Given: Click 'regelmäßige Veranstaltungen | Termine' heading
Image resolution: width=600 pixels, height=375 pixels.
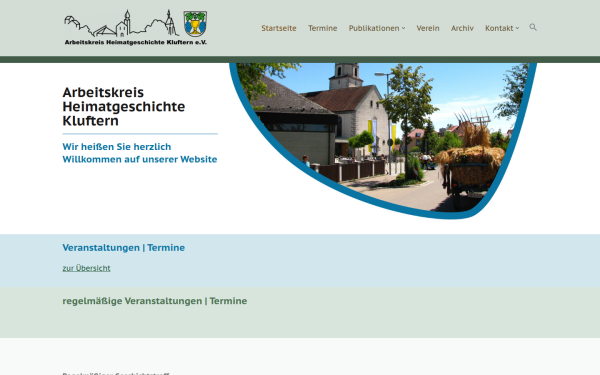Looking at the screenshot, I should tap(155, 301).
